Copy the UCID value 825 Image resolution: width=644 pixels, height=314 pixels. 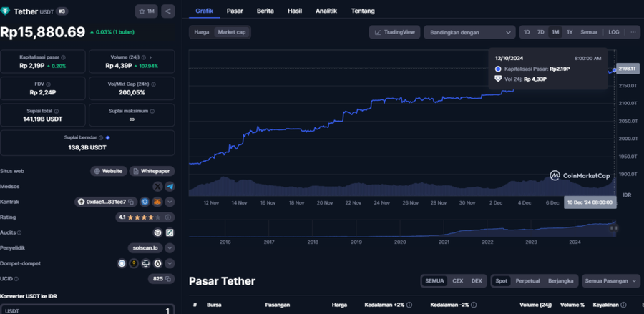[x=168, y=279]
